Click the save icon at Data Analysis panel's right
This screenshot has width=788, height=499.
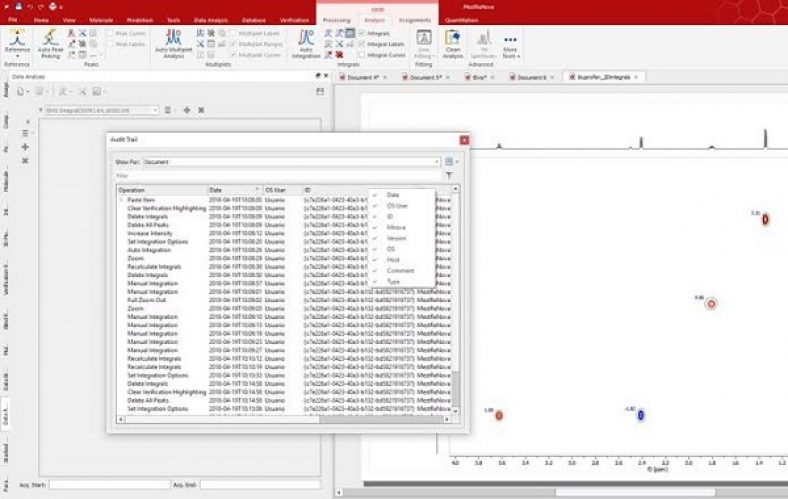tap(320, 91)
